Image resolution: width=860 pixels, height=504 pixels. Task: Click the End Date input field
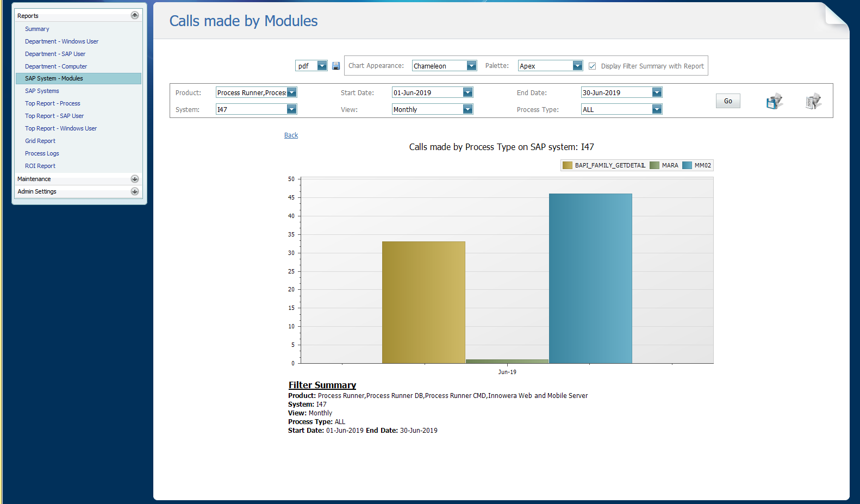(616, 92)
